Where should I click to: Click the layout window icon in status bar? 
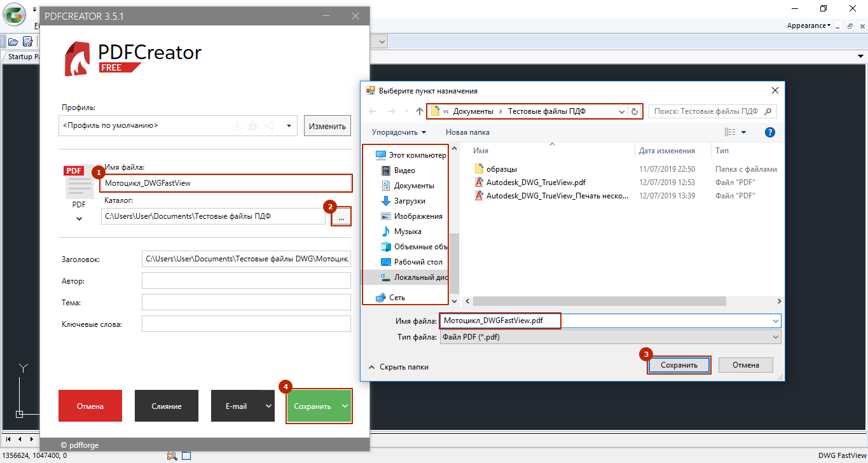[x=186, y=455]
